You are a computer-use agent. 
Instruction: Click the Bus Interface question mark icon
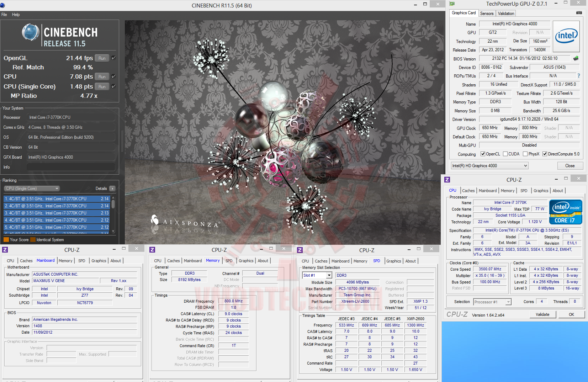point(578,76)
